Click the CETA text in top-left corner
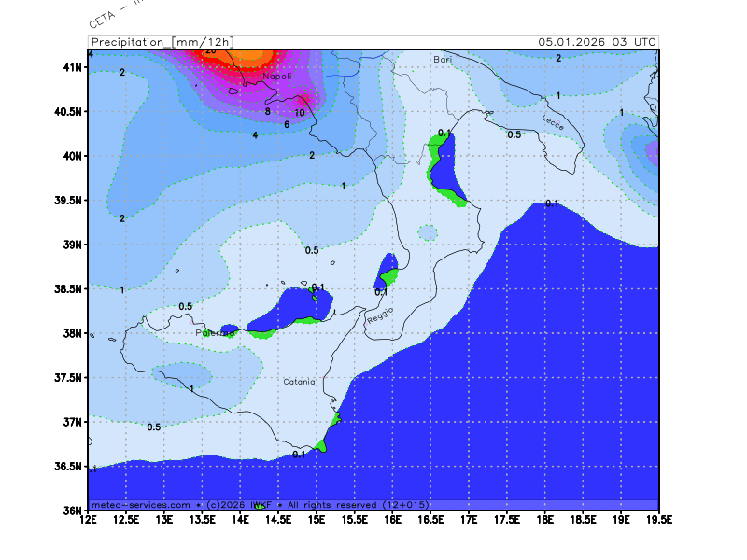 [x=101, y=19]
